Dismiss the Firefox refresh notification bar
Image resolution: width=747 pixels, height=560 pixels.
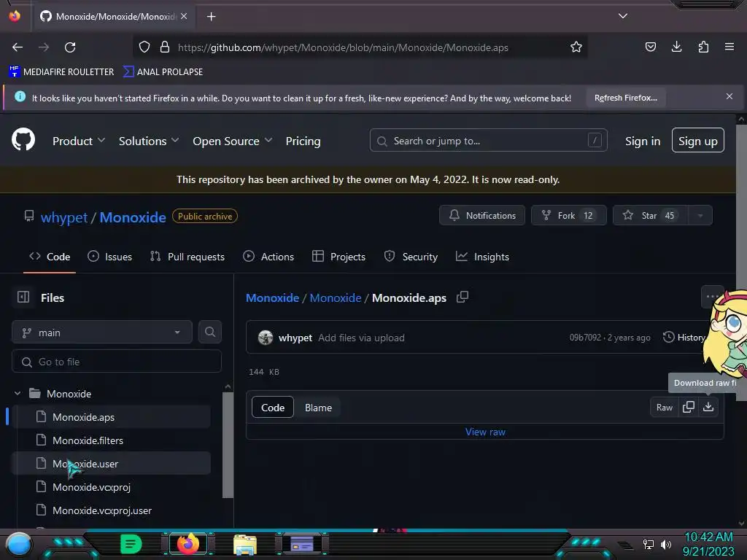[x=729, y=97]
